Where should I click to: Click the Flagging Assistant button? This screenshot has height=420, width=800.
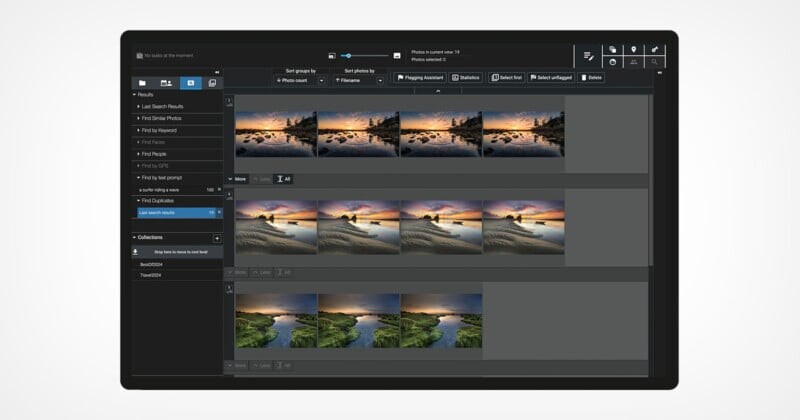419,77
